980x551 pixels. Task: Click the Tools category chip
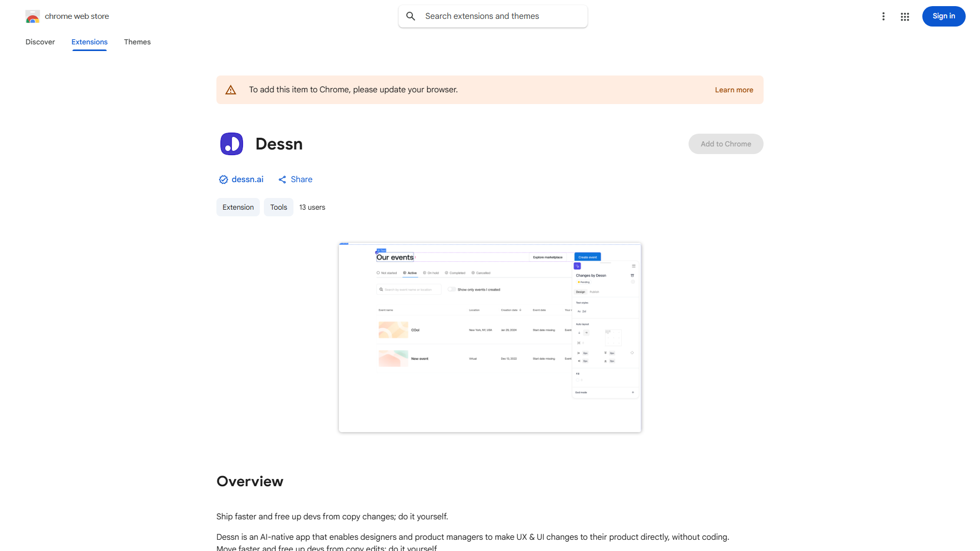pyautogui.click(x=279, y=207)
